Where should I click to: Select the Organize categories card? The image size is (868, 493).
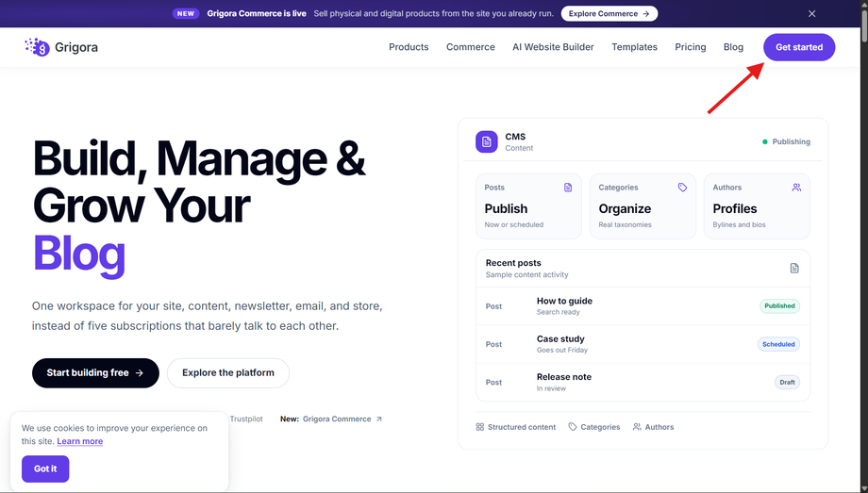coord(643,206)
